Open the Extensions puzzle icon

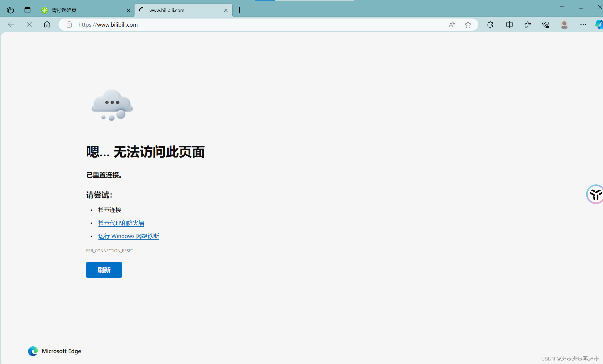click(490, 24)
